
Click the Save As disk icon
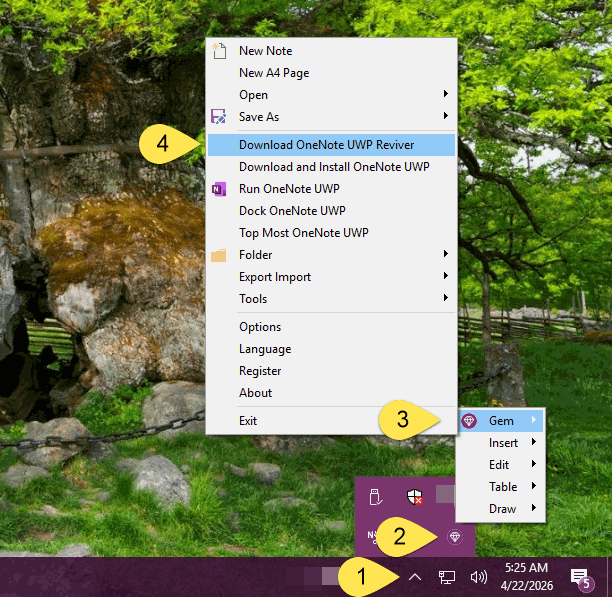(x=219, y=117)
